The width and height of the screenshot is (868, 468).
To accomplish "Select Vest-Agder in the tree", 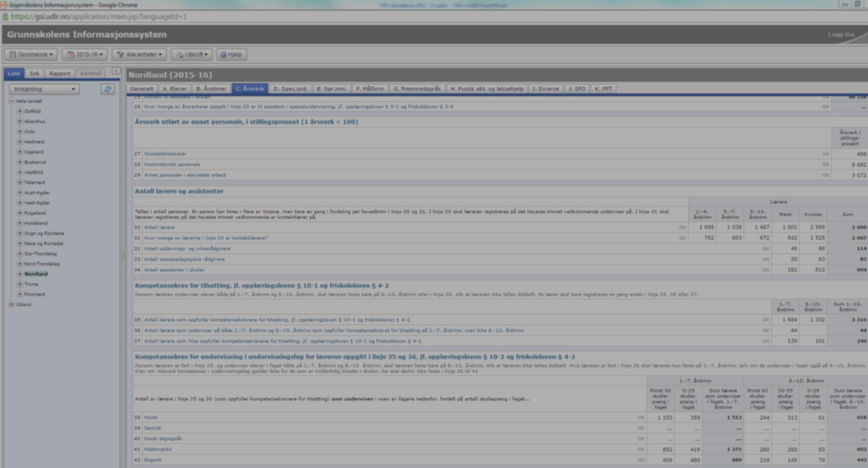I will coord(37,203).
